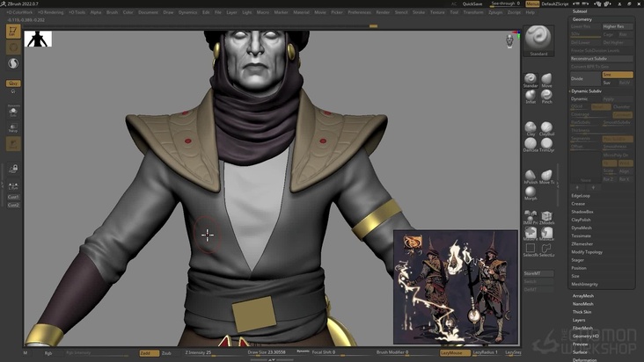
Task: Click the yin-yang material icon in left shelf
Action: coord(13,63)
